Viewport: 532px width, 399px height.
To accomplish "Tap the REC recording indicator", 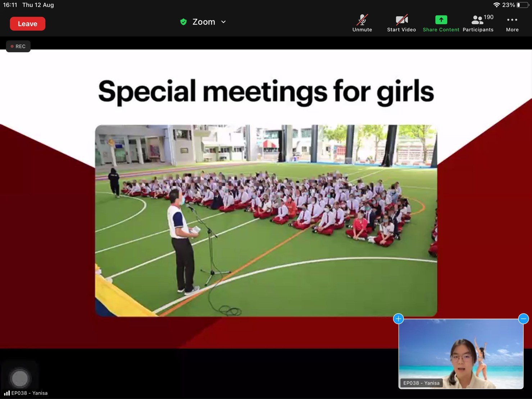I will point(18,46).
